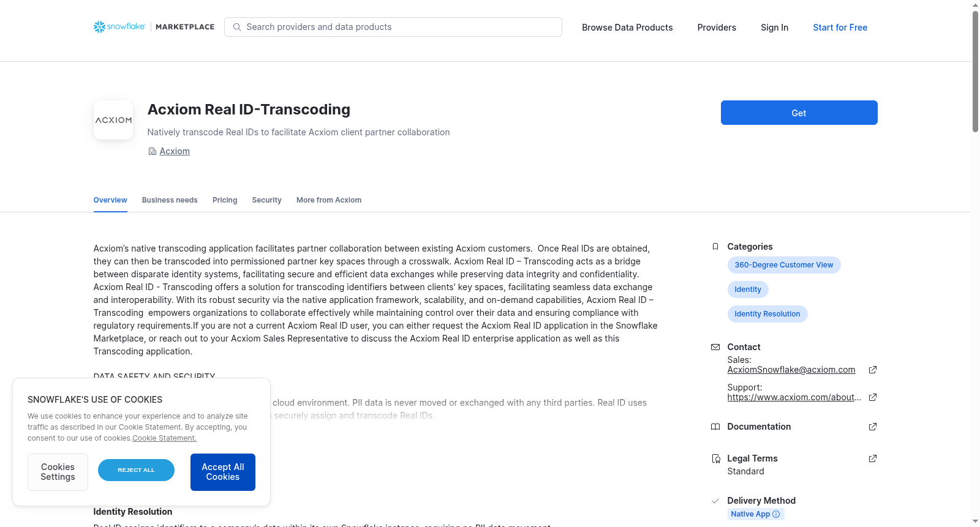The width and height of the screenshot is (980, 527).
Task: Click the Get button
Action: (799, 113)
